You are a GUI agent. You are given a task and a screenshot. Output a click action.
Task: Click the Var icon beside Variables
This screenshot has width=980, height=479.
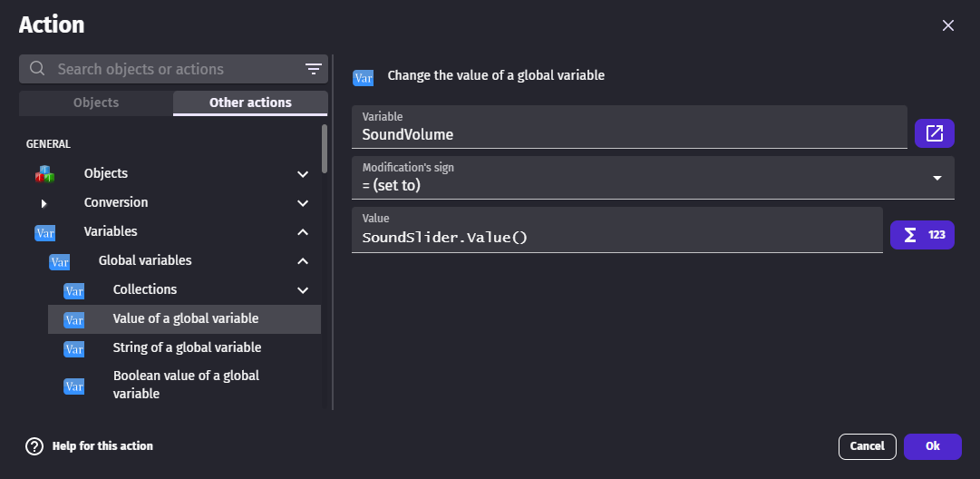(x=44, y=232)
